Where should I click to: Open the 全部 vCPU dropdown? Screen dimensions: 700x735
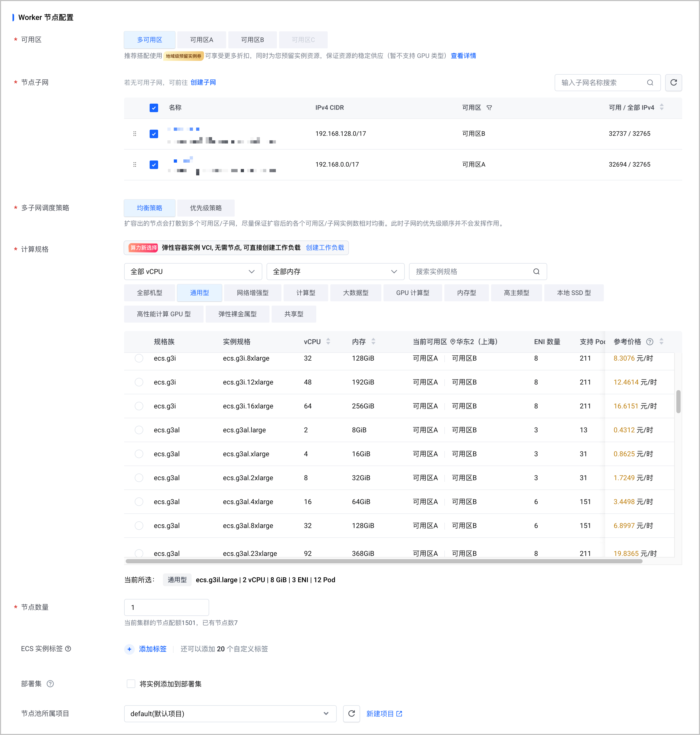pyautogui.click(x=192, y=272)
